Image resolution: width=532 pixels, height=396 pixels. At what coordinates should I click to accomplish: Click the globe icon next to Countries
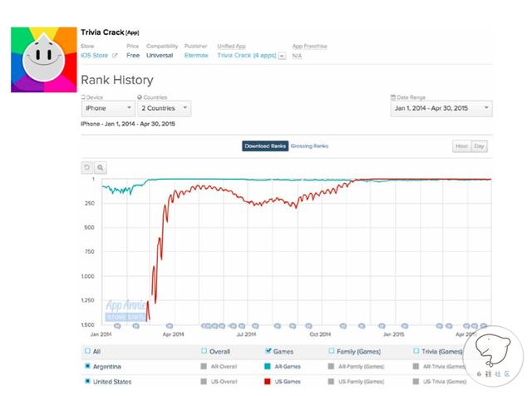[140, 97]
